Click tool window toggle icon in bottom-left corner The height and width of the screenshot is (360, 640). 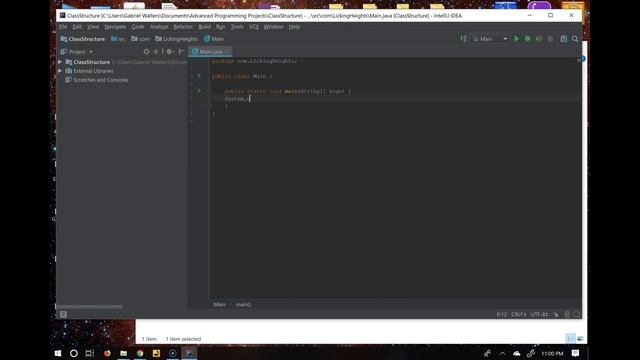63,314
